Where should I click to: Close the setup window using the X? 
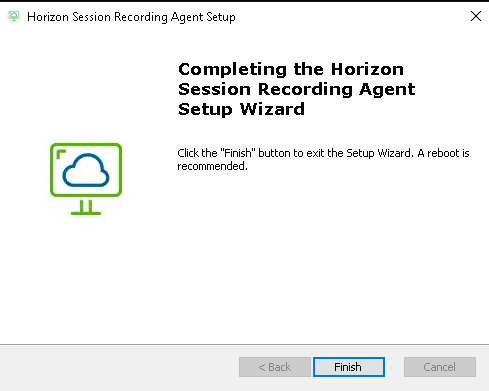476,16
